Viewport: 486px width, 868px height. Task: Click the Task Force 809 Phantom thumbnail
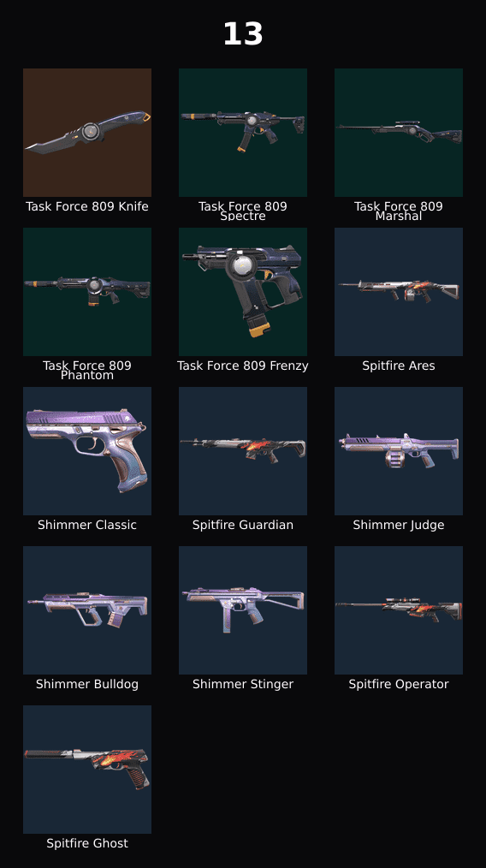pyautogui.click(x=87, y=292)
